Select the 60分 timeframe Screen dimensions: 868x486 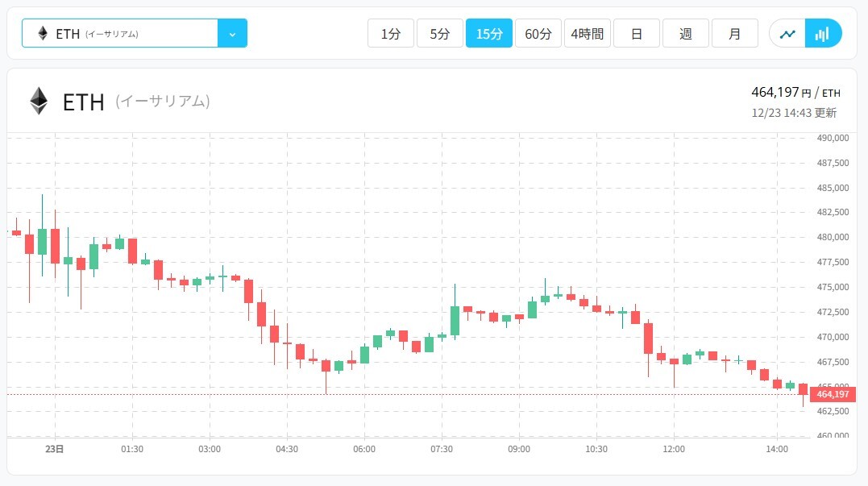[538, 34]
